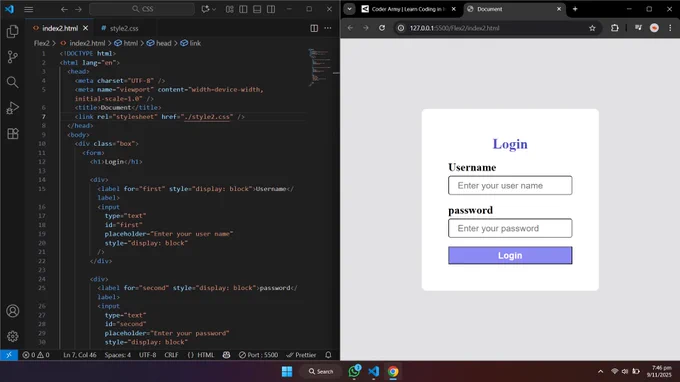Toggle the bottom panel
Image resolution: width=680 pixels, height=382 pixels.
point(257,9)
